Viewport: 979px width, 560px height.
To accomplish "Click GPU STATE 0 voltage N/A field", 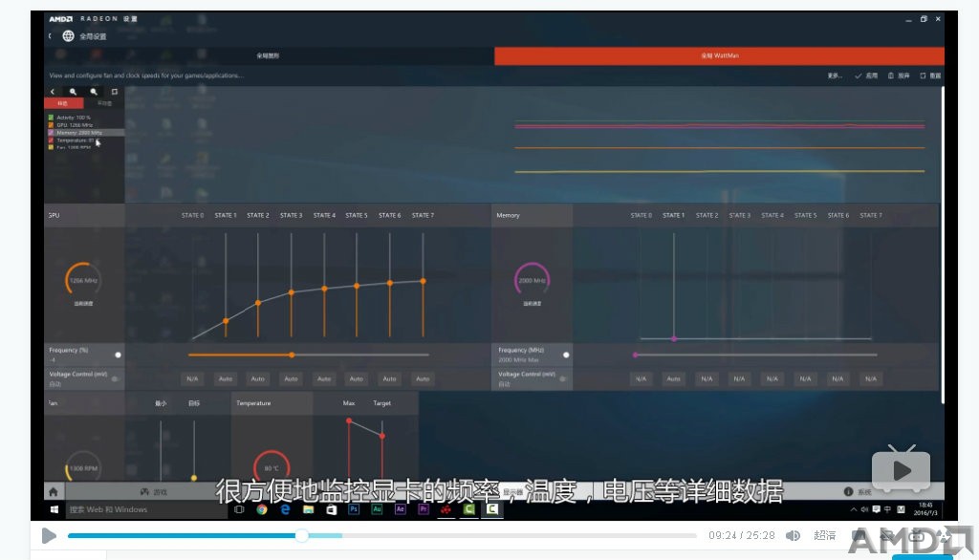I will tap(192, 379).
